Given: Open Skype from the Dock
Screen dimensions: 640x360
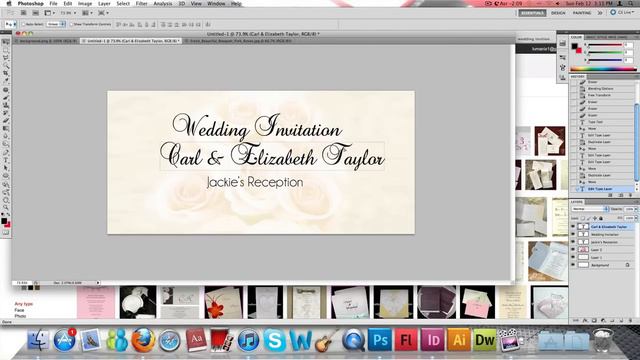Looking at the screenshot, I should point(274,340).
